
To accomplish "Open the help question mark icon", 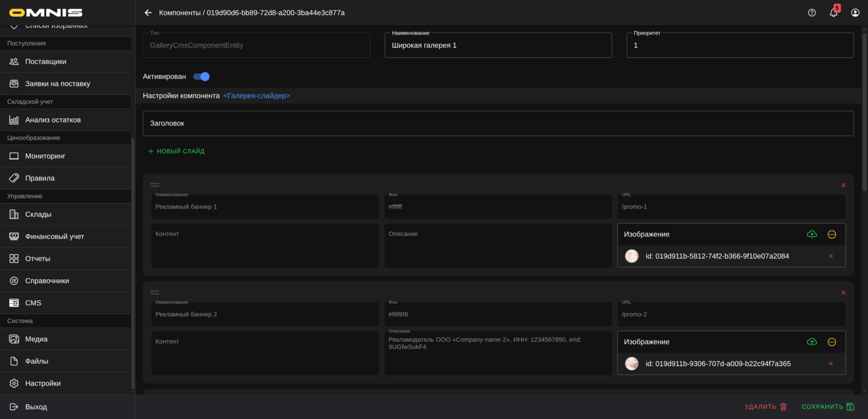I will pos(812,13).
